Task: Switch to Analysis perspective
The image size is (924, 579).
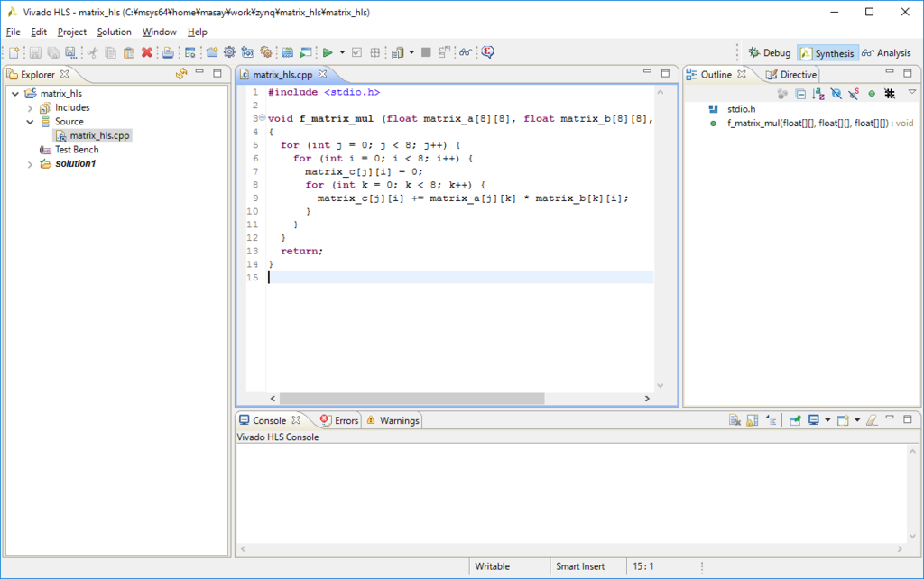Action: pyautogui.click(x=886, y=53)
